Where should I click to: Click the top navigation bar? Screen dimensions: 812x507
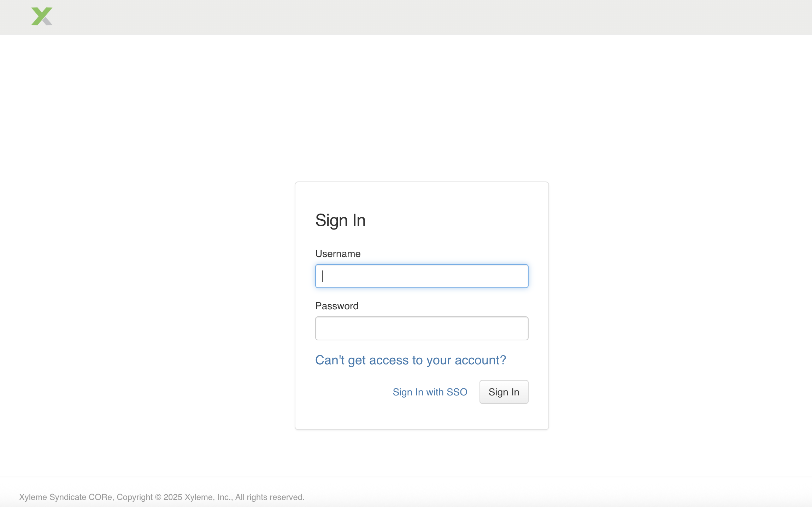(406, 17)
